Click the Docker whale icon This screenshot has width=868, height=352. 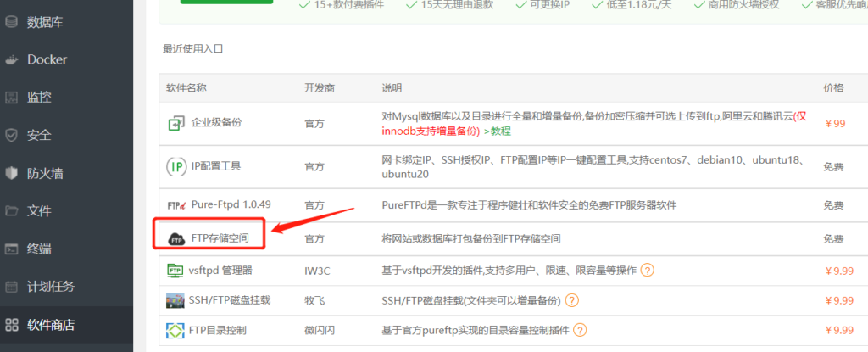click(12, 60)
